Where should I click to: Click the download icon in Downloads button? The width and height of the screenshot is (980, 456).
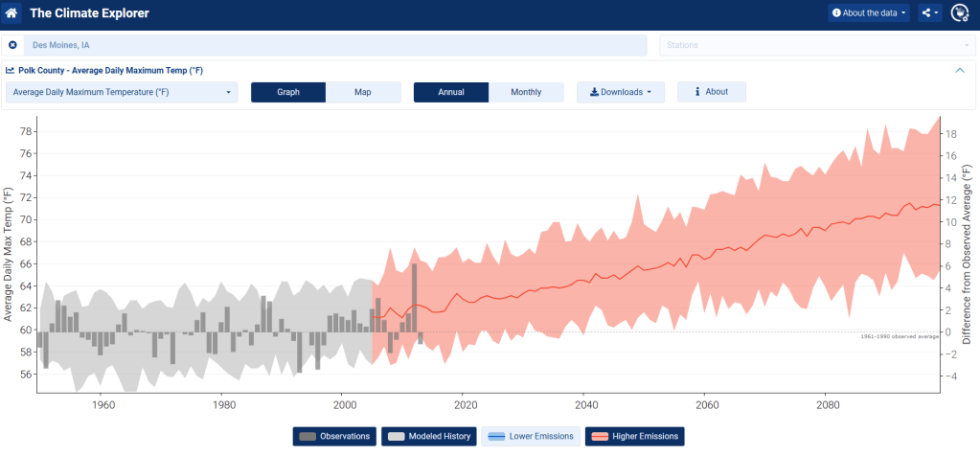click(x=594, y=92)
